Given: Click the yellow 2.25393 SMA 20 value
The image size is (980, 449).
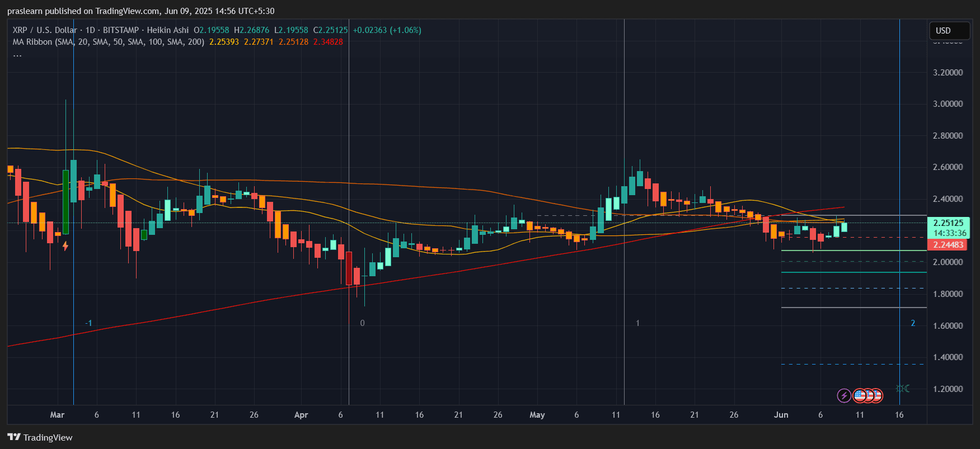Looking at the screenshot, I should [x=224, y=42].
